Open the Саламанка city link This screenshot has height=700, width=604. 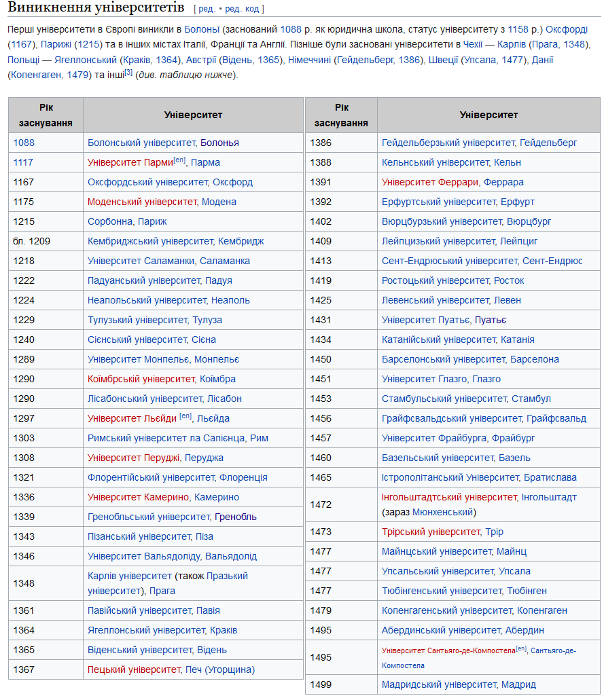tap(225, 261)
